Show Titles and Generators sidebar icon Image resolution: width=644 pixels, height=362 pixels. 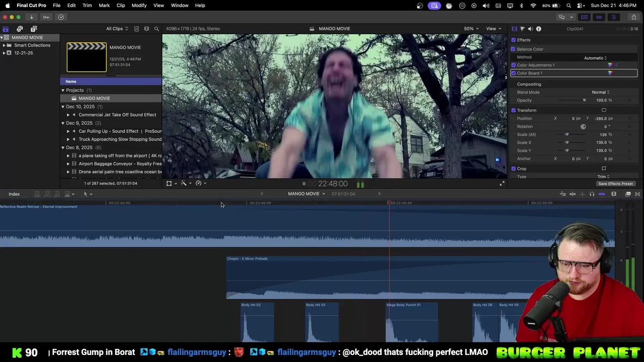(x=34, y=29)
